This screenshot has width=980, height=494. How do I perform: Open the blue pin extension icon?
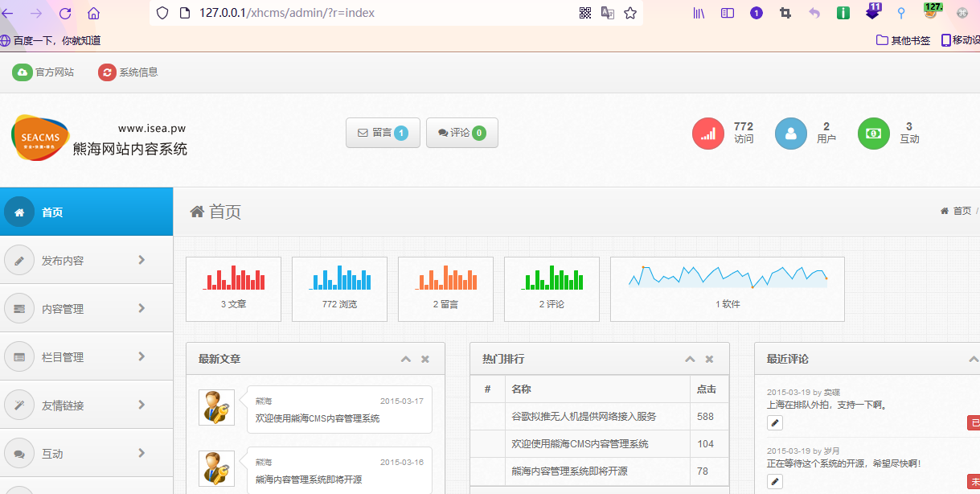[901, 13]
